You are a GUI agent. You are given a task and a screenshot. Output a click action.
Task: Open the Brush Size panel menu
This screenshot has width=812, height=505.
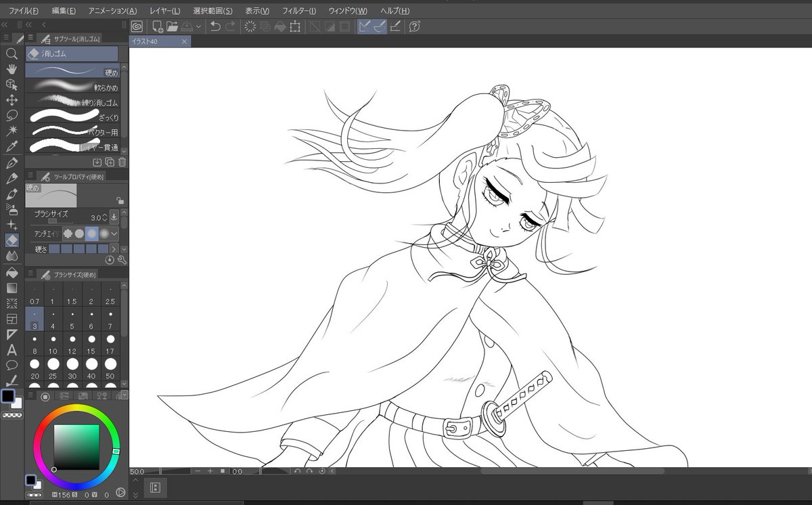30,273
